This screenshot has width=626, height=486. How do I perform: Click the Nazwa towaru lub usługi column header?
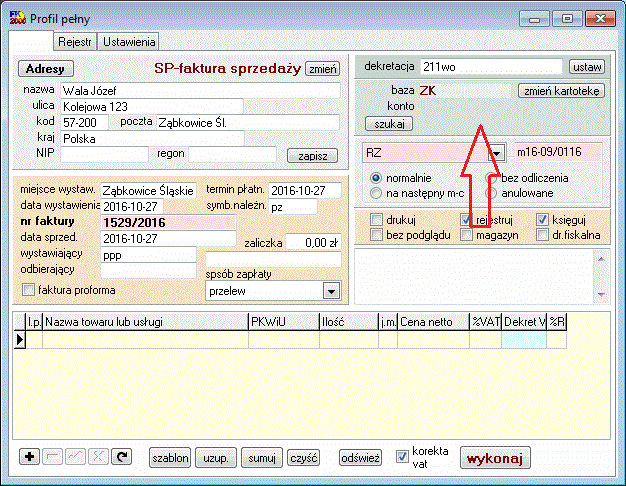pyautogui.click(x=145, y=322)
